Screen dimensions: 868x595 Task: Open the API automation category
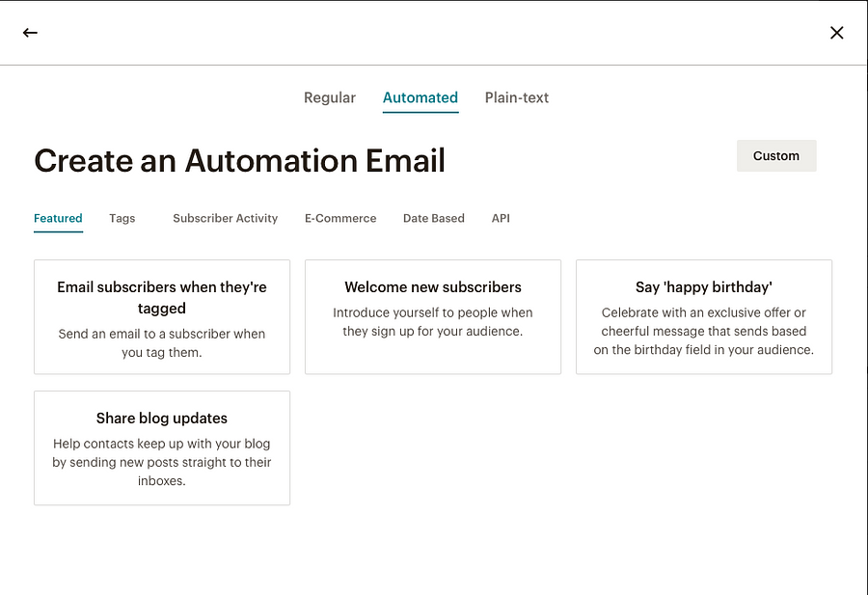coord(501,218)
